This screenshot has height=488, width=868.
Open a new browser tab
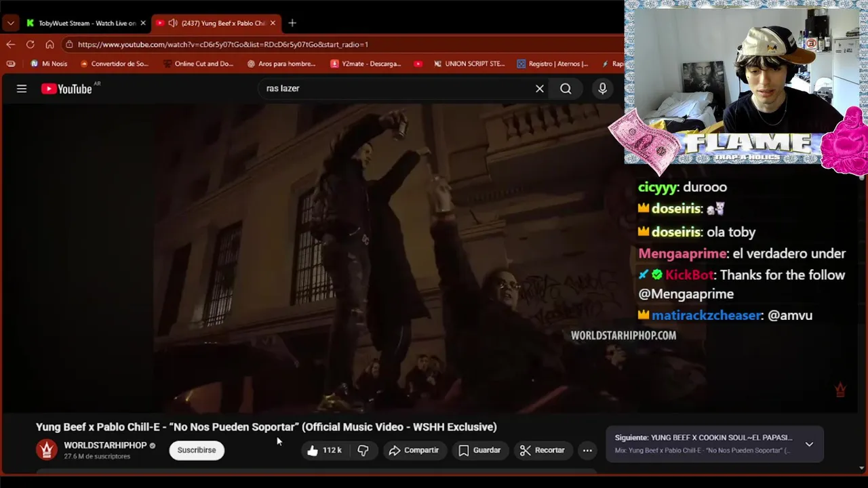(x=292, y=23)
